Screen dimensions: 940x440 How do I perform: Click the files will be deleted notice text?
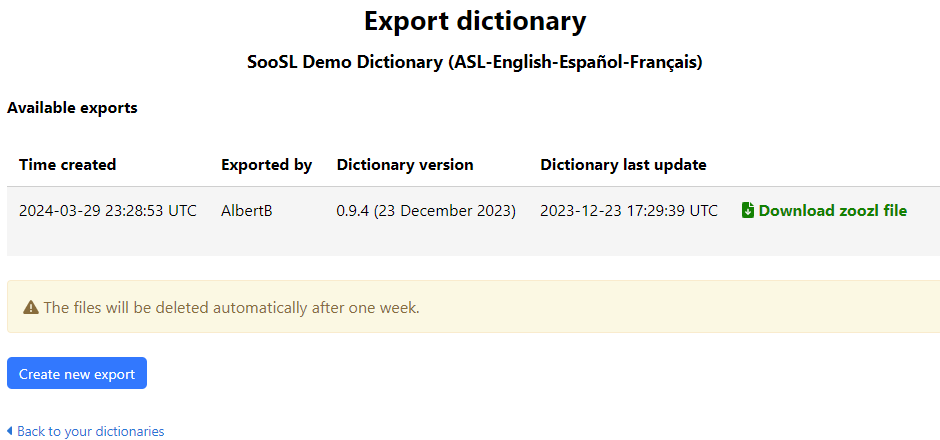point(231,308)
